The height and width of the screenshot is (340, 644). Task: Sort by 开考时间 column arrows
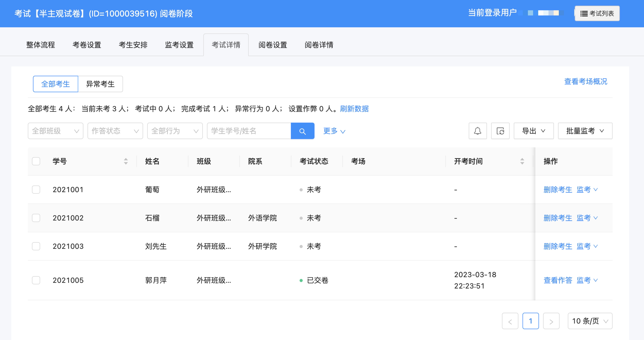[x=522, y=161]
